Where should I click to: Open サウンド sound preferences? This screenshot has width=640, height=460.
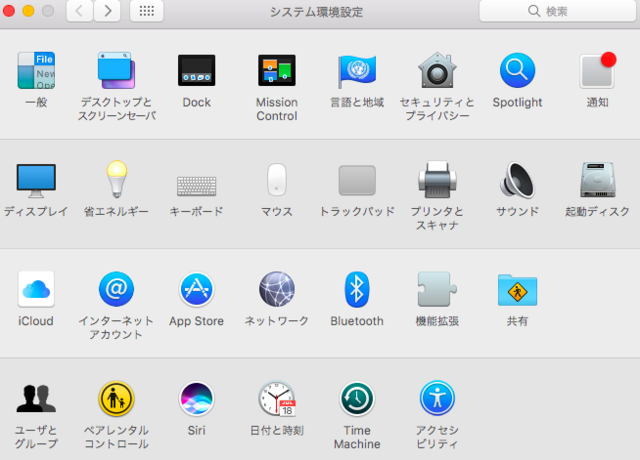click(517, 181)
